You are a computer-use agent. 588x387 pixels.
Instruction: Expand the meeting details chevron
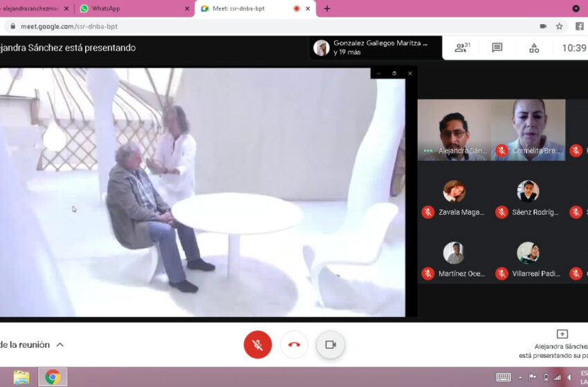coord(60,345)
